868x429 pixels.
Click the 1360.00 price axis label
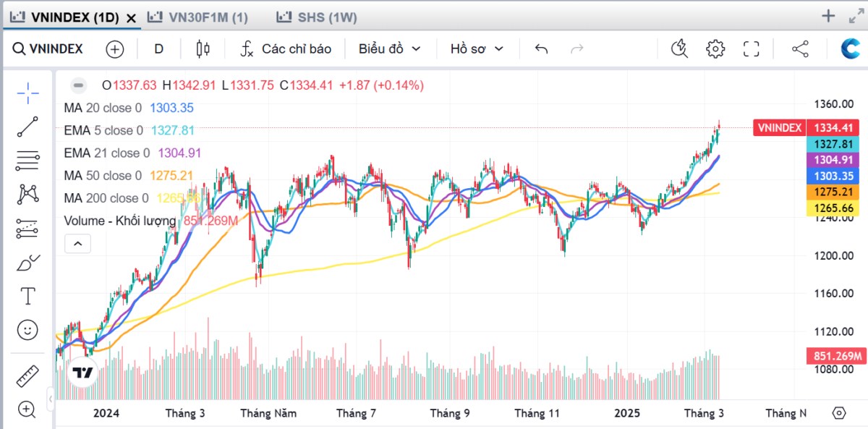point(834,104)
